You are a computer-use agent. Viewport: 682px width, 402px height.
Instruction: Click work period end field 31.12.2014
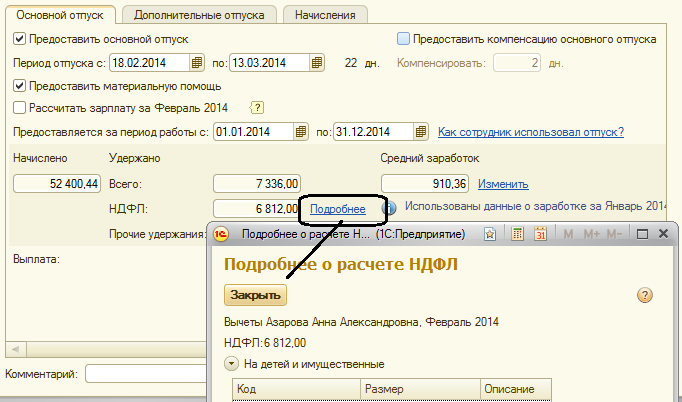(374, 132)
